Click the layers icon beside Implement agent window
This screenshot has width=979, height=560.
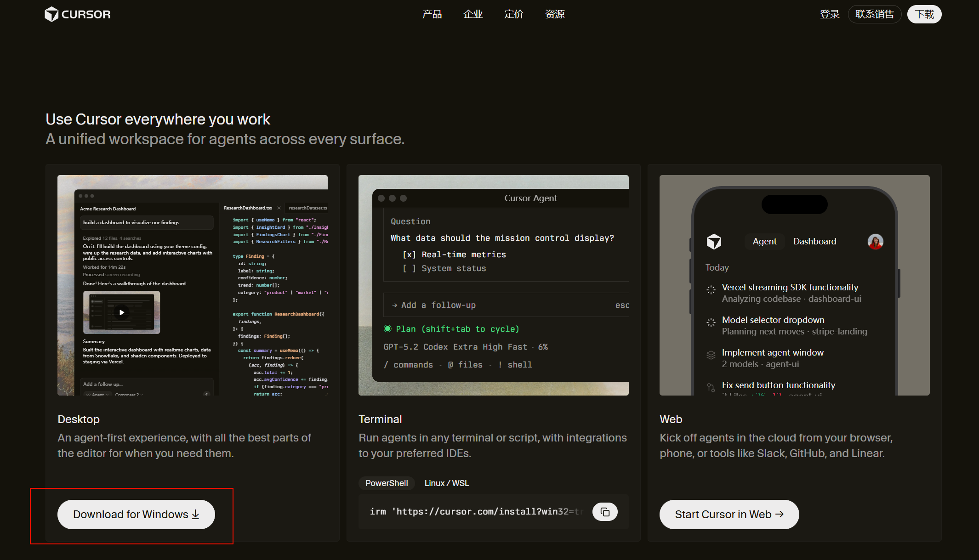(711, 355)
